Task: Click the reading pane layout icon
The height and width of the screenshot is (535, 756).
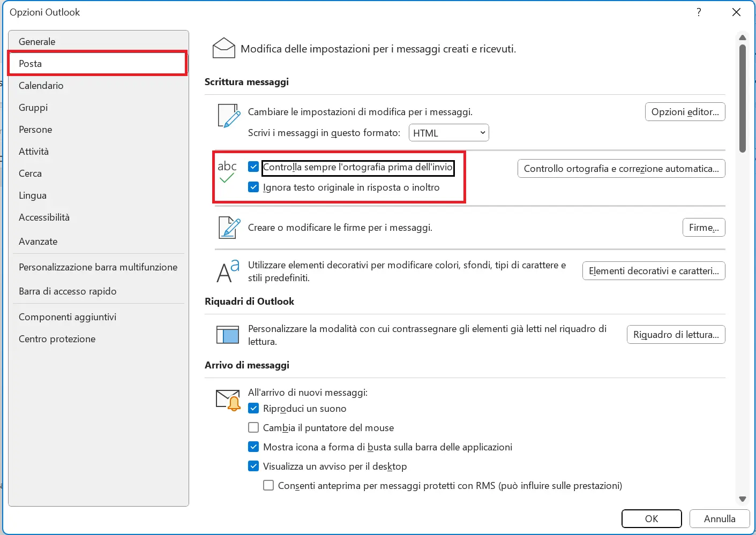Action: pyautogui.click(x=228, y=335)
